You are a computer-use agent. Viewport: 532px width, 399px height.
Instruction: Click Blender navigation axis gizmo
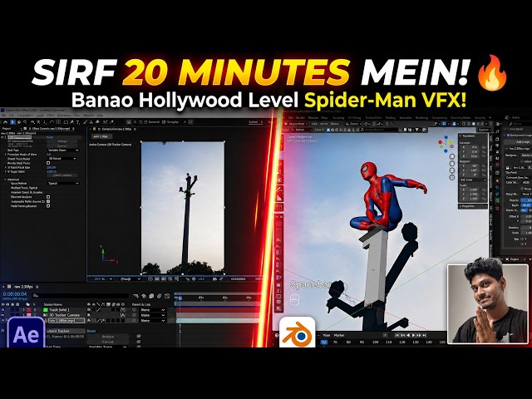tap(446, 144)
